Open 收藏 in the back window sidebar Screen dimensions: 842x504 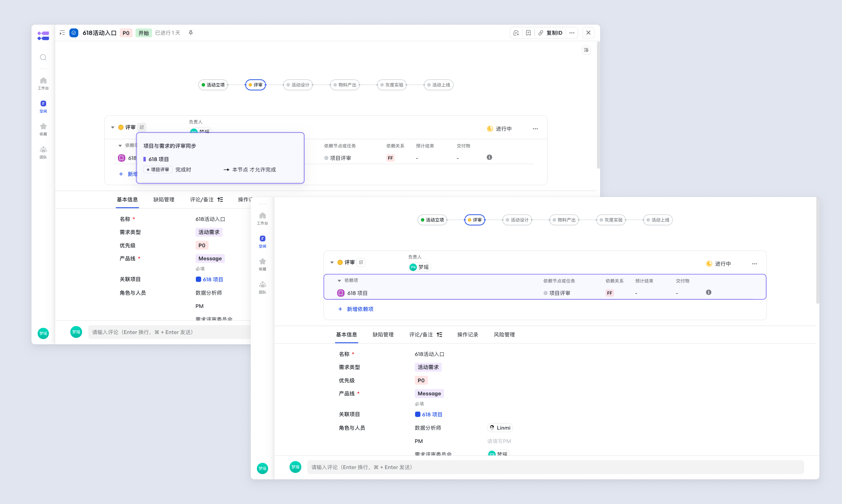coord(43,129)
